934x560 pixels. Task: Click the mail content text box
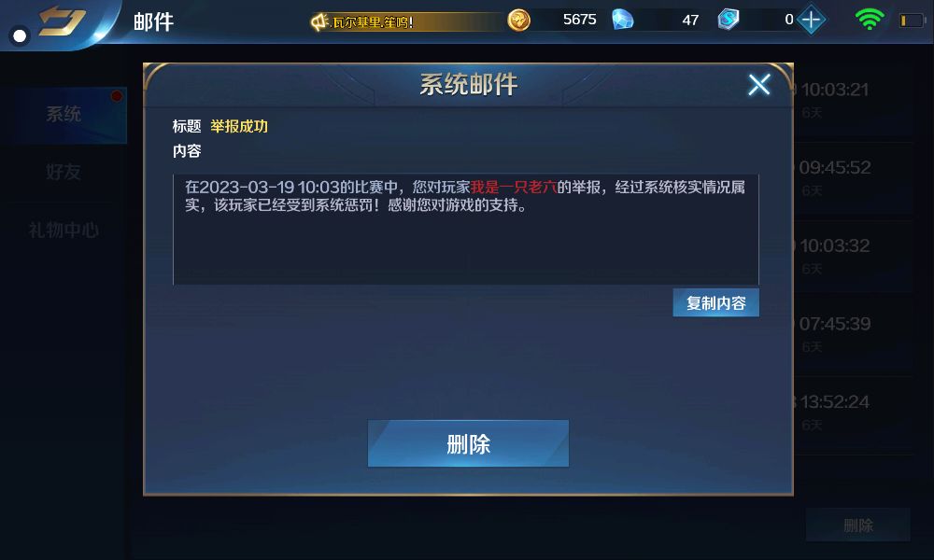pyautogui.click(x=466, y=229)
